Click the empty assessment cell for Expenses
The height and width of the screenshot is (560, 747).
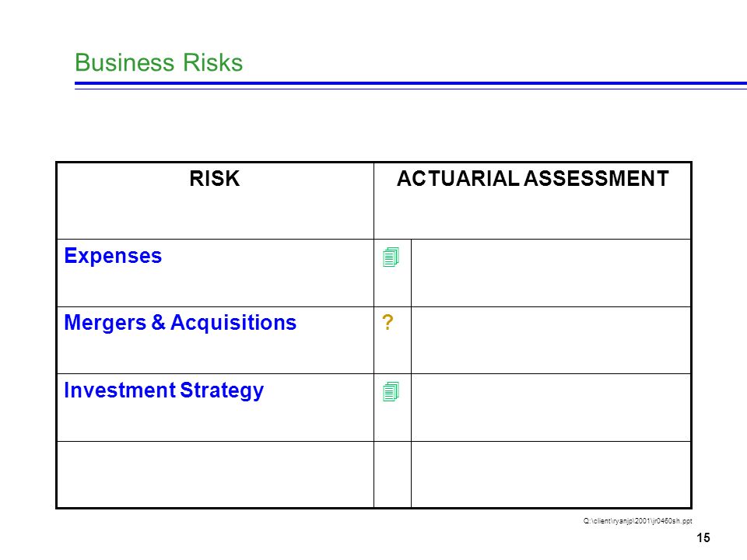[551, 273]
